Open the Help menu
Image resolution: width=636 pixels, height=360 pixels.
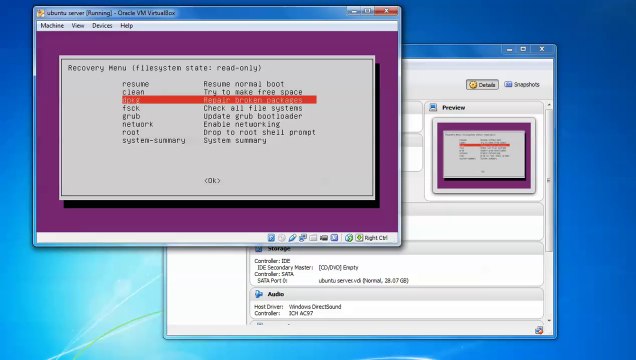[127, 26]
